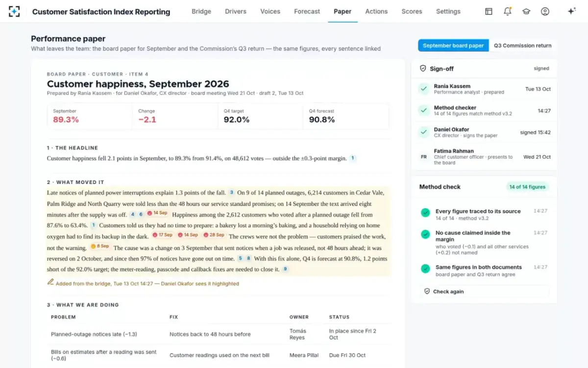This screenshot has width=588, height=368.
Task: Click 'Wed 21 Oct' in Fatima Rahman's row
Action: click(x=537, y=157)
